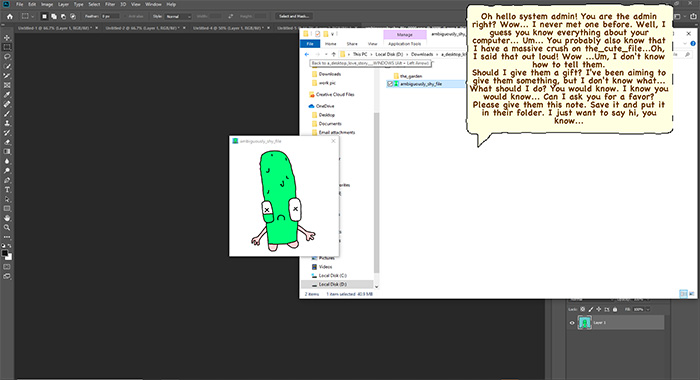The image size is (700, 380).
Task: Select the Hand tool
Action: click(x=7, y=218)
